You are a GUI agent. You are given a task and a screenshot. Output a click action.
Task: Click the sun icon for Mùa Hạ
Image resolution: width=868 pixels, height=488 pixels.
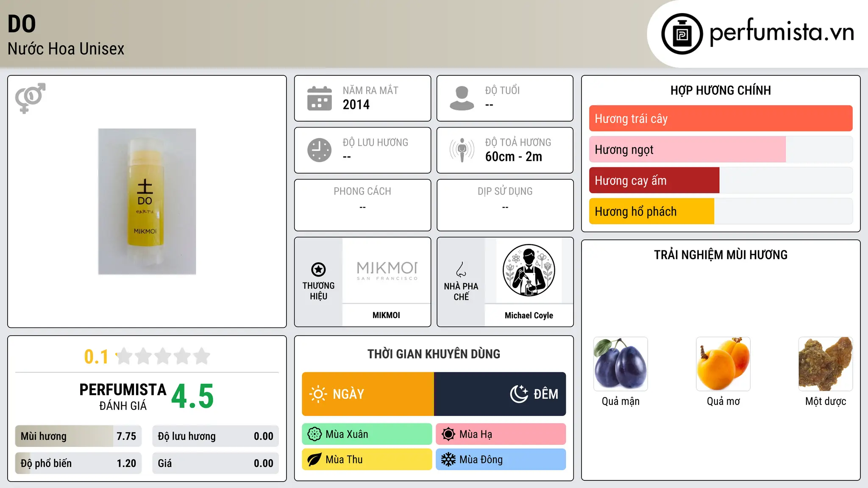tap(448, 434)
